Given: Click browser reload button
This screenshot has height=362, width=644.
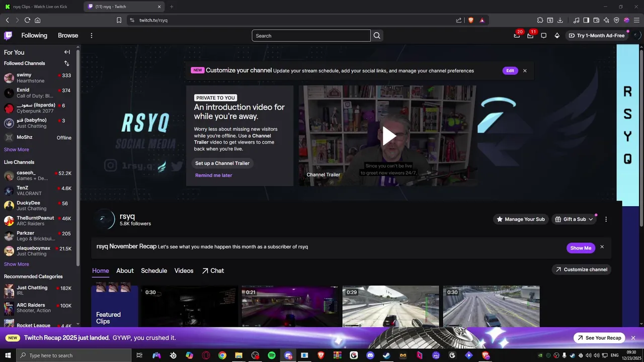Looking at the screenshot, I should tap(27, 20).
